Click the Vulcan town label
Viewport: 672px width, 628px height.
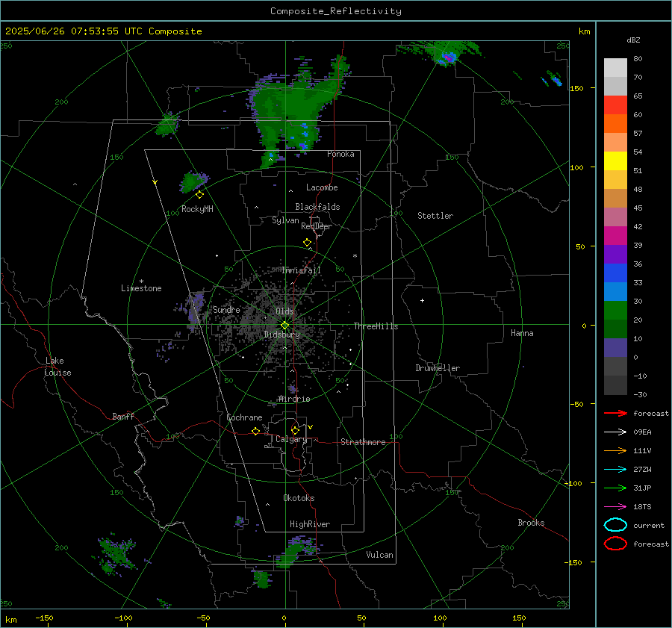pyautogui.click(x=379, y=555)
